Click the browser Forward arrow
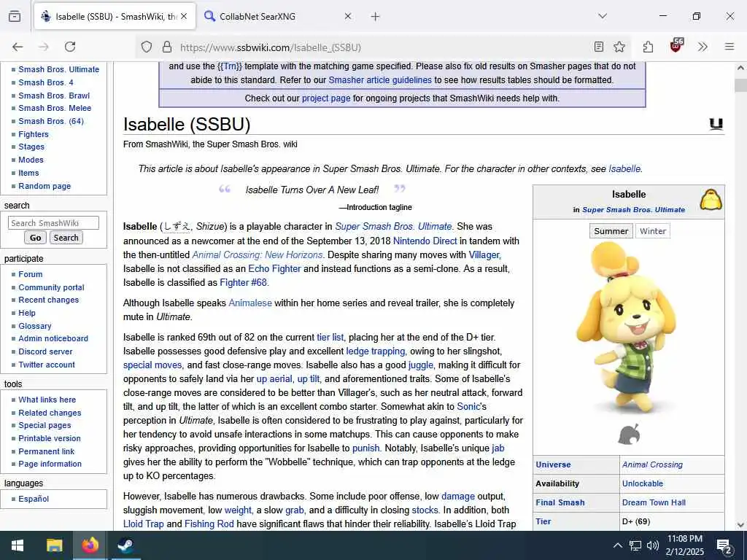The height and width of the screenshot is (560, 747). pyautogui.click(x=44, y=47)
